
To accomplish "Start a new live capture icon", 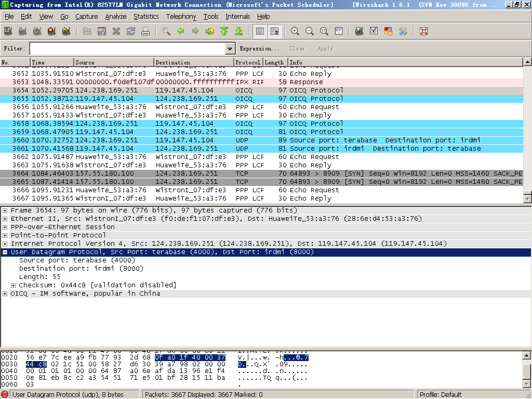I will coord(37,31).
